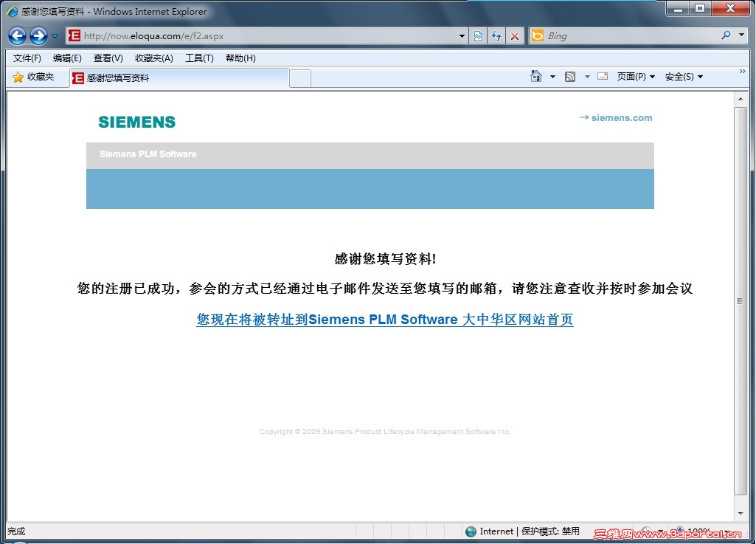Click the scrollbar up arrow
Image resolution: width=756 pixels, height=544 pixels.
coord(741,99)
